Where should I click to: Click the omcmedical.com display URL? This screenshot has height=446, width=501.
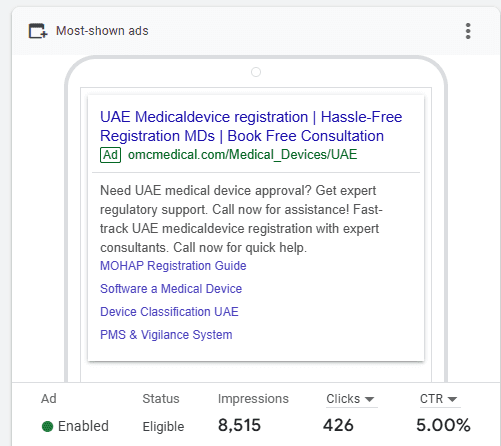[242, 155]
